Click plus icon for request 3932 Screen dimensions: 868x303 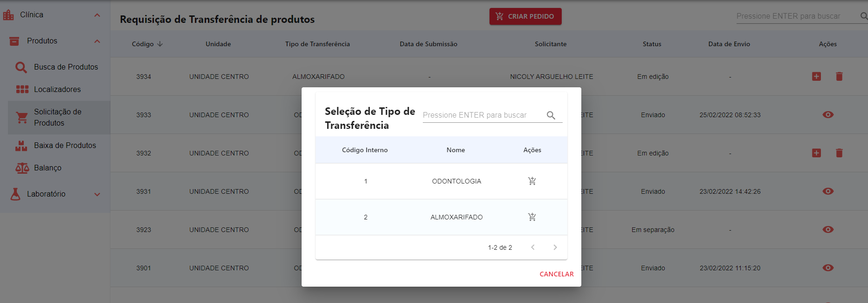click(x=816, y=153)
